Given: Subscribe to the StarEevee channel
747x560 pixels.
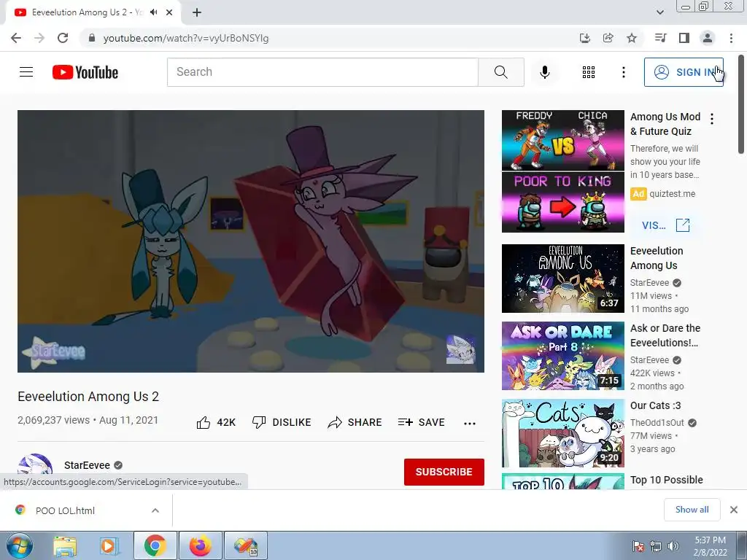Looking at the screenshot, I should 444,472.
